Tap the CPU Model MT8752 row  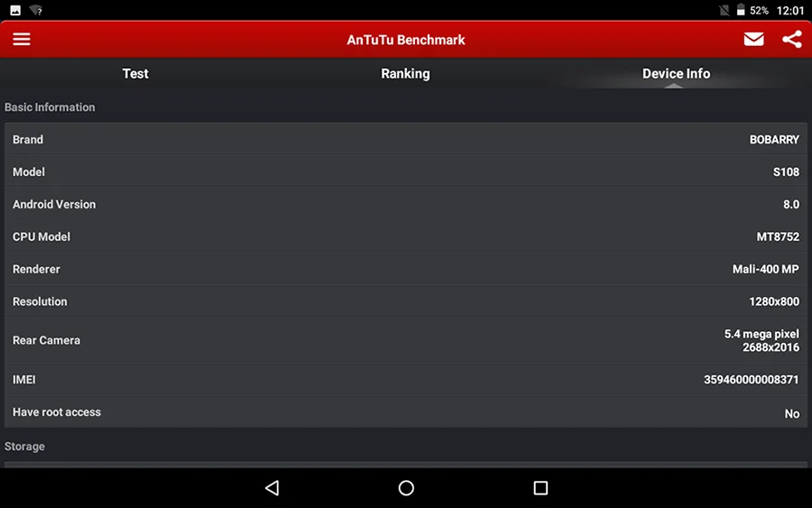pos(406,236)
